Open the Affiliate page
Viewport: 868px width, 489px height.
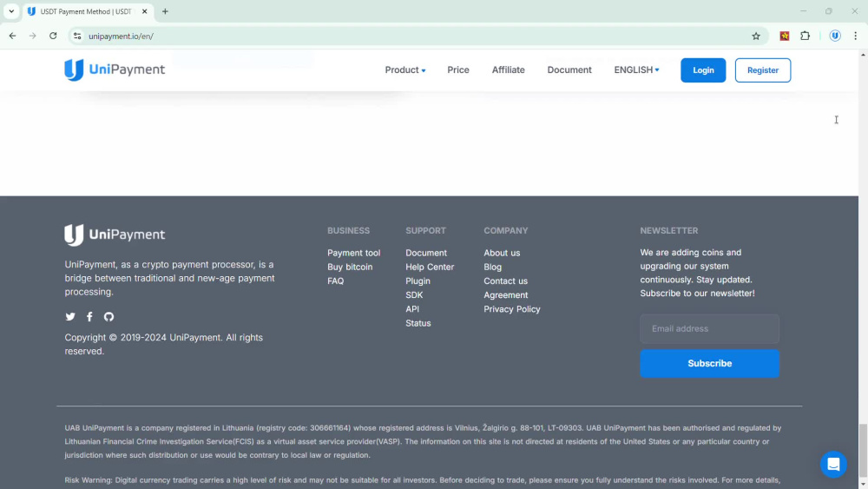(x=508, y=69)
